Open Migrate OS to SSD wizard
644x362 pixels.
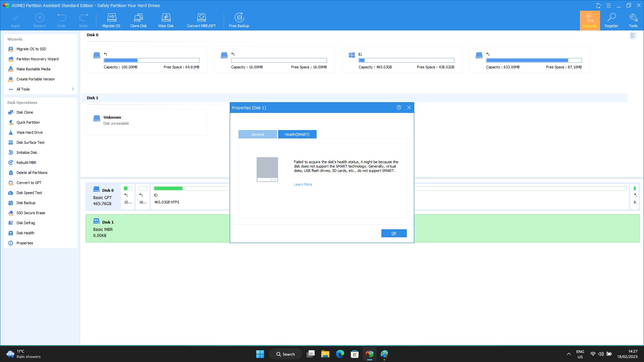pos(31,49)
